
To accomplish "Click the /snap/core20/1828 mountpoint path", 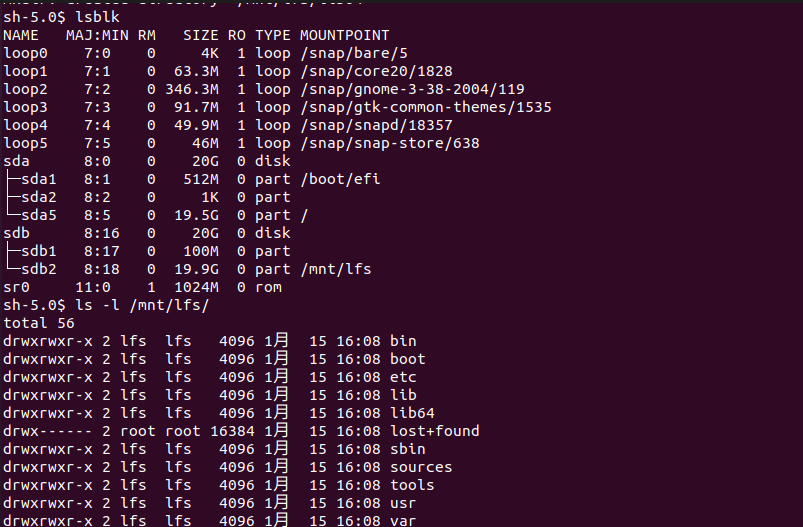I will coord(376,71).
